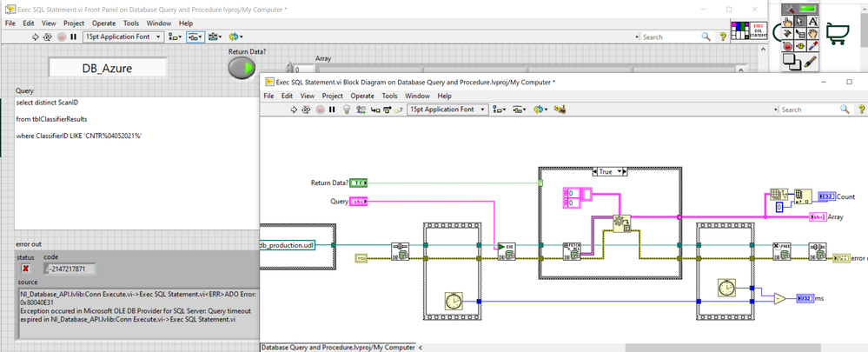The height and width of the screenshot is (352, 868).
Task: Abort execution in the Block Diagram toolbar
Action: click(x=319, y=110)
